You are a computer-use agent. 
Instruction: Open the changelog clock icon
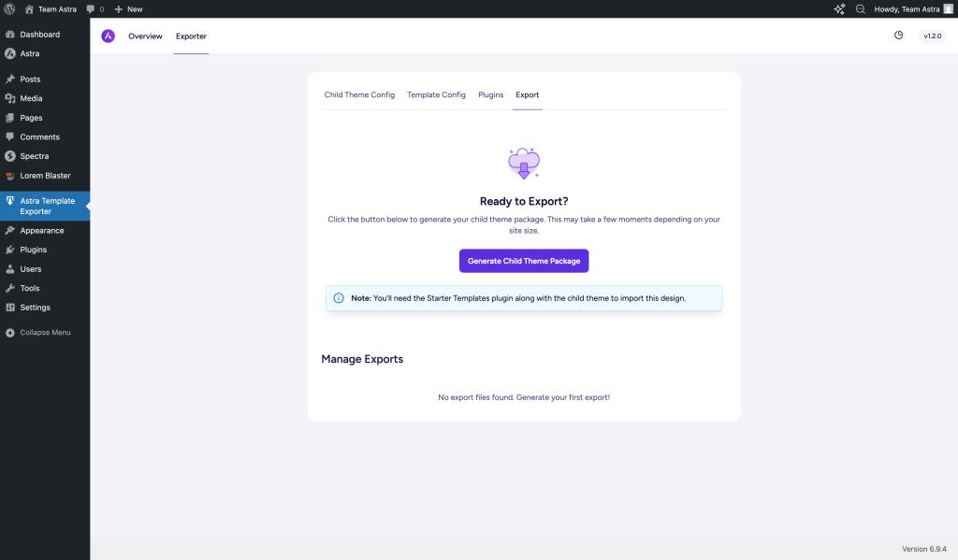coord(898,36)
